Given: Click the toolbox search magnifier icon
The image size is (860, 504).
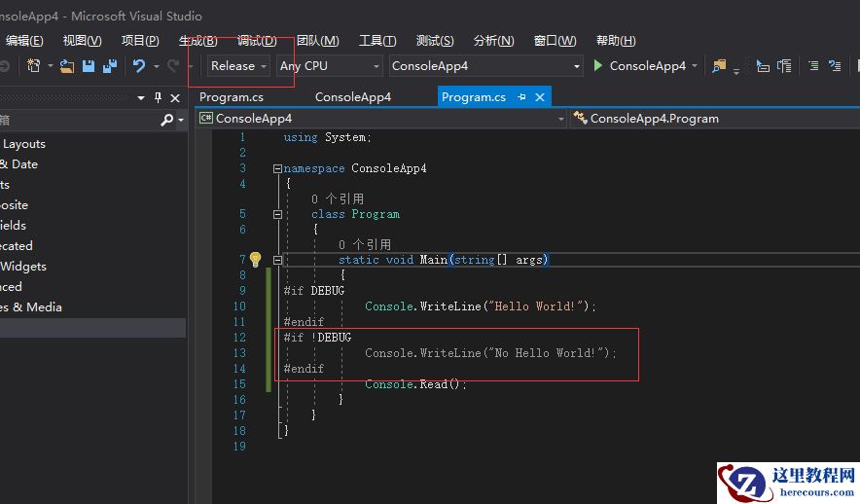Looking at the screenshot, I should [x=167, y=120].
